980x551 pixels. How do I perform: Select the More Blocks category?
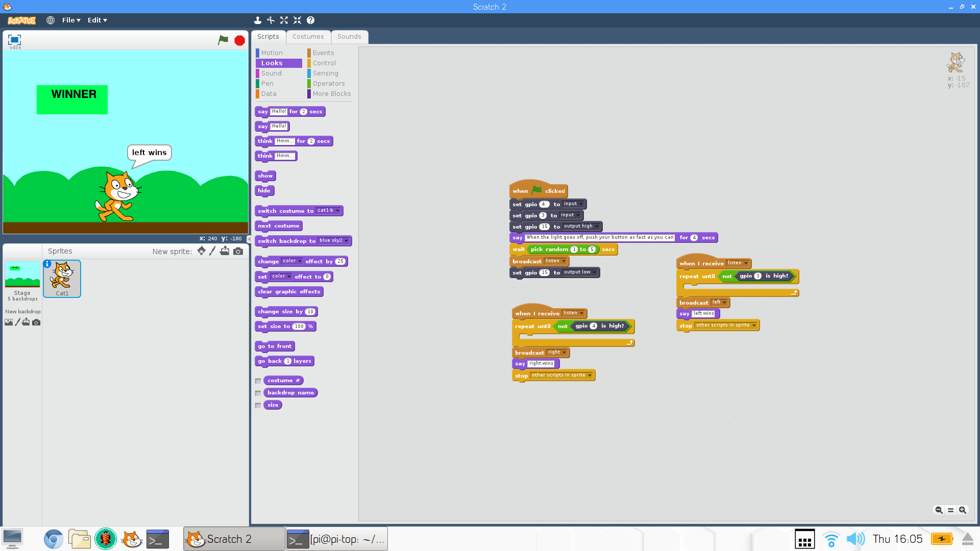click(332, 93)
